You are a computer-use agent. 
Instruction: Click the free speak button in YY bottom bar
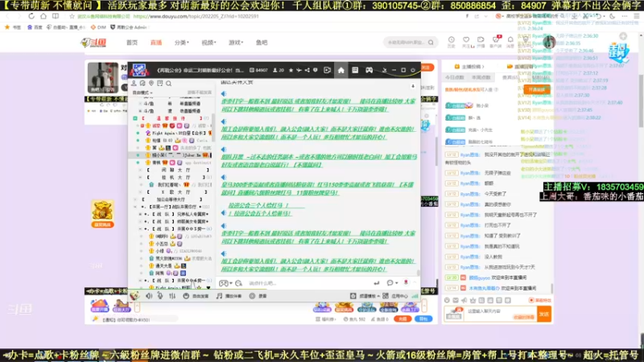click(x=196, y=296)
